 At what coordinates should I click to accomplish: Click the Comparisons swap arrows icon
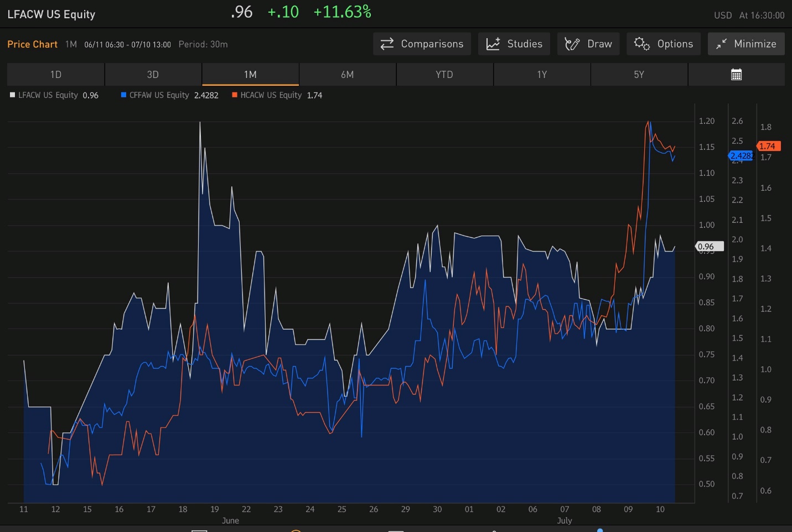387,44
